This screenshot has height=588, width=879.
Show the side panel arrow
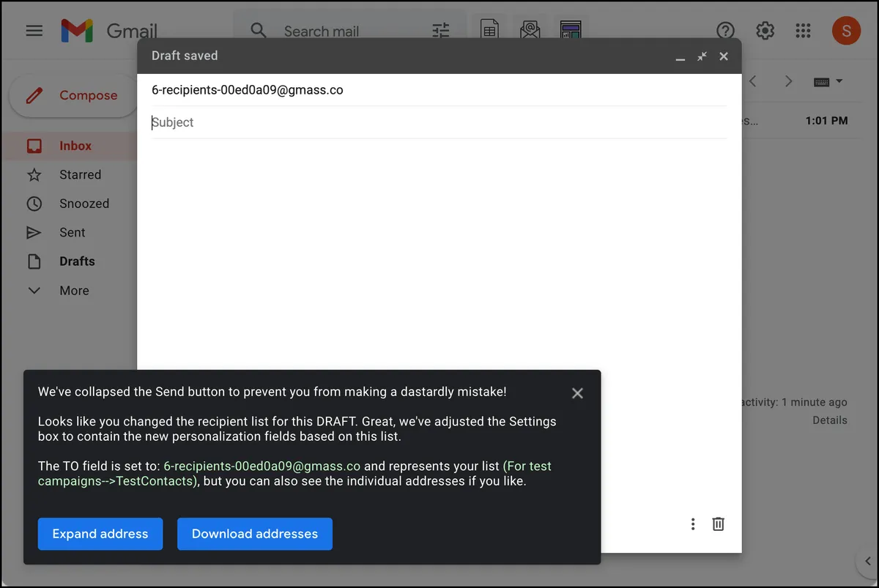(868, 561)
